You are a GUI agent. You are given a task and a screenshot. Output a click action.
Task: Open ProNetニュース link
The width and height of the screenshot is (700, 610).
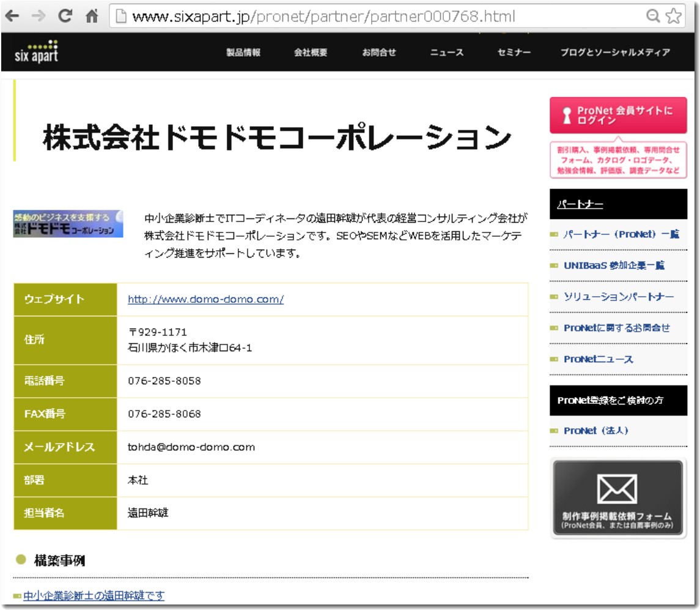click(599, 359)
